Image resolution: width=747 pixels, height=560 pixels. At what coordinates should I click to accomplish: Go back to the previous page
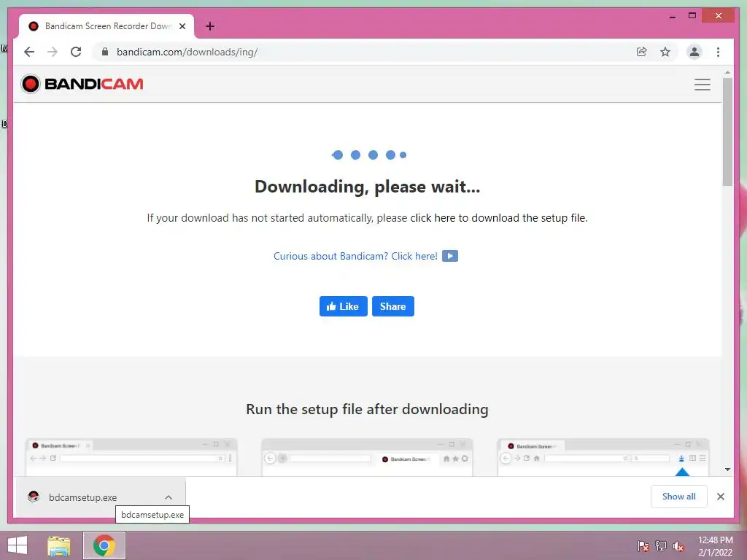click(x=29, y=52)
